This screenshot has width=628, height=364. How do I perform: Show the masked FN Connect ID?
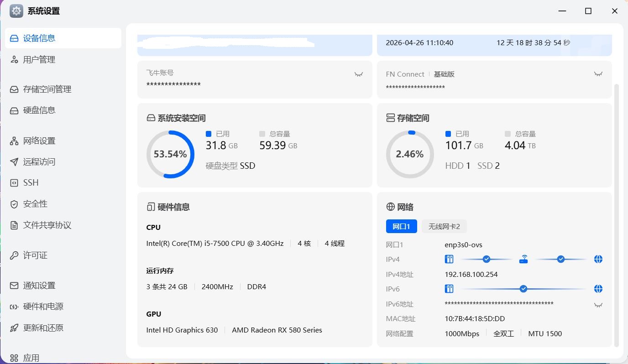point(598,74)
